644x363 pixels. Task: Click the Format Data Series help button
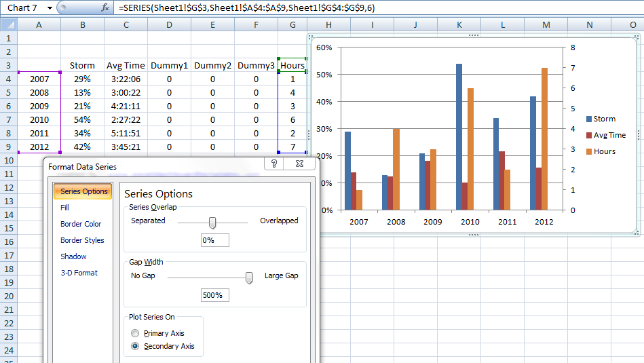click(274, 164)
